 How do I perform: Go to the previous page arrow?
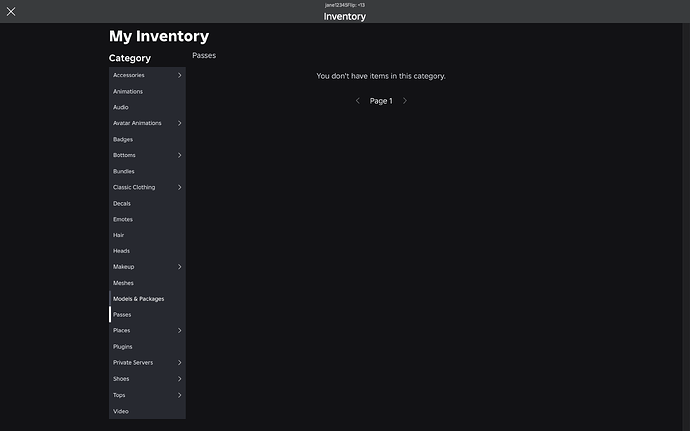click(x=357, y=101)
